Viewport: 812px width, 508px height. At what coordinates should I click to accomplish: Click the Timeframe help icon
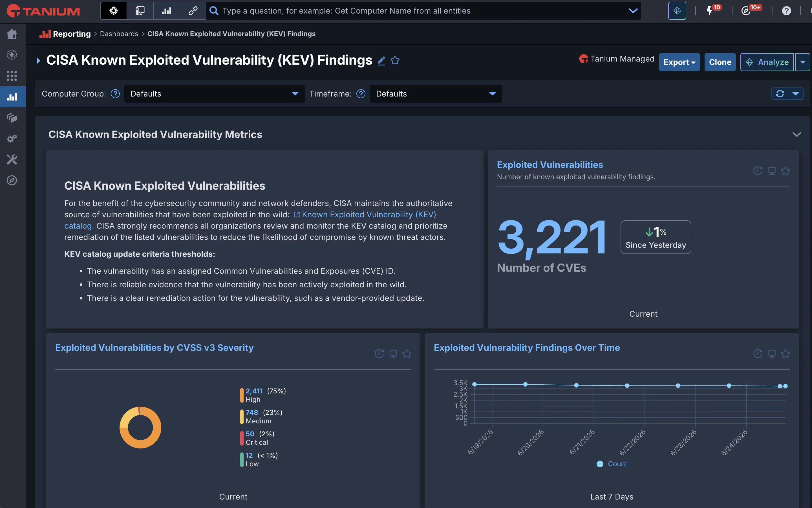[x=361, y=94]
